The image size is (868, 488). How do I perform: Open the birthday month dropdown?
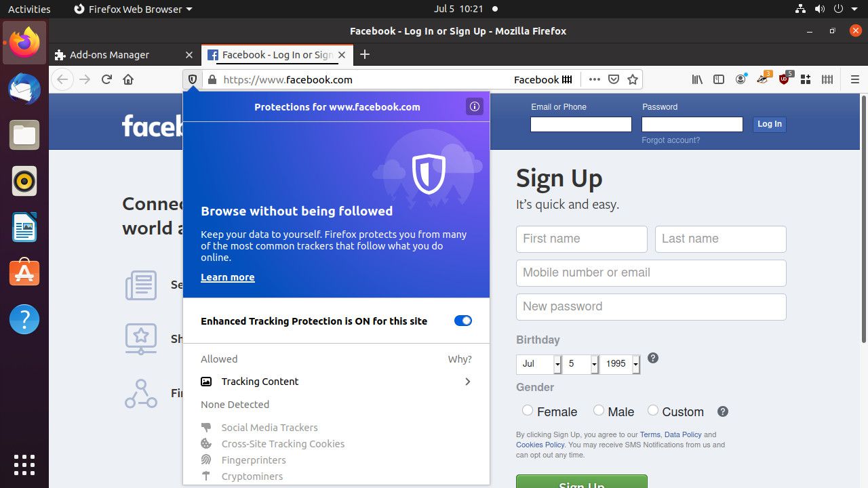click(x=539, y=364)
